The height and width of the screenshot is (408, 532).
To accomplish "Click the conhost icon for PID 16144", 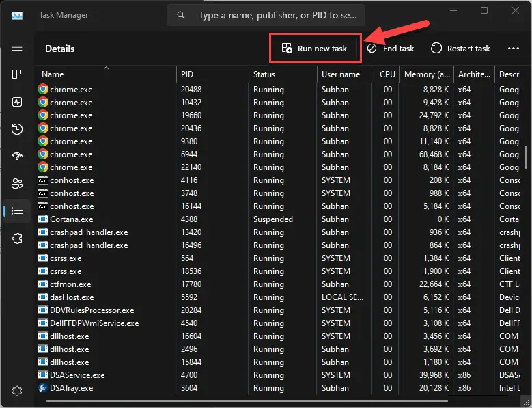I will (x=43, y=206).
